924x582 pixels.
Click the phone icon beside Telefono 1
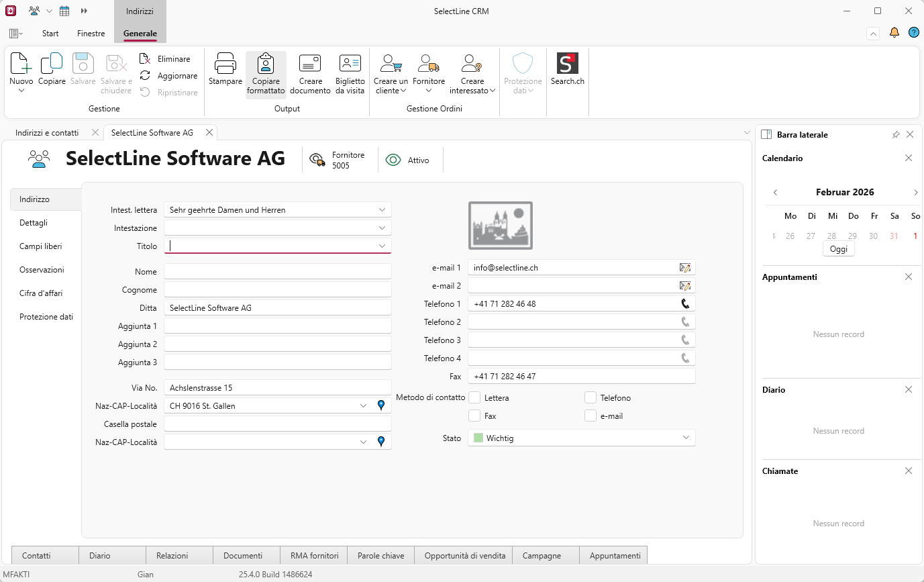[684, 303]
